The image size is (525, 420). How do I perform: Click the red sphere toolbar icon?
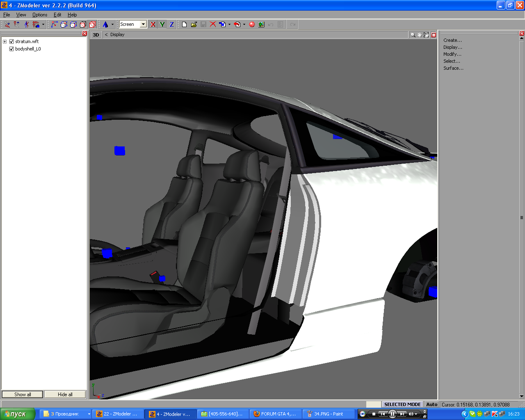tap(252, 25)
